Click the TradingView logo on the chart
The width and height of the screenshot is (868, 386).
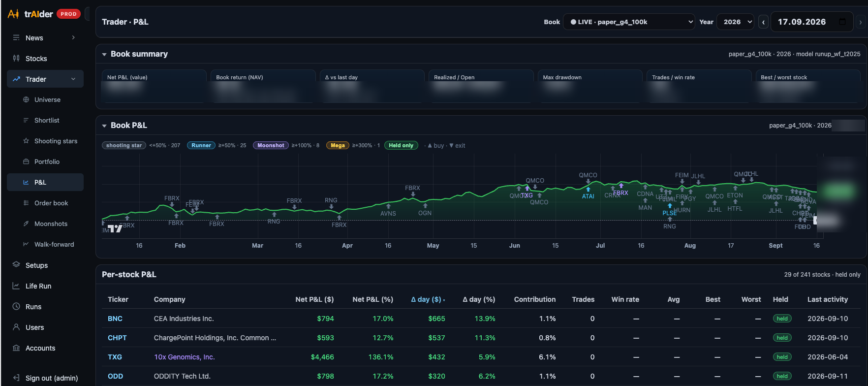[115, 228]
